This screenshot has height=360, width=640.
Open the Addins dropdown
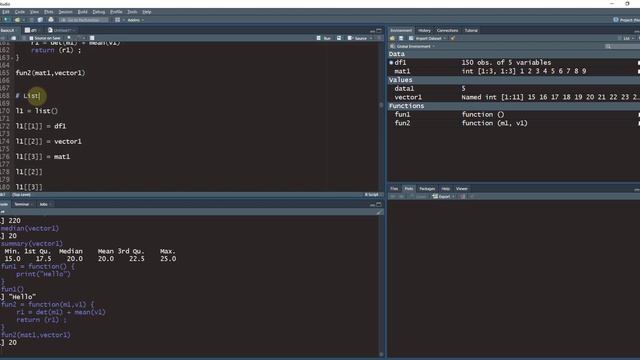(x=136, y=20)
